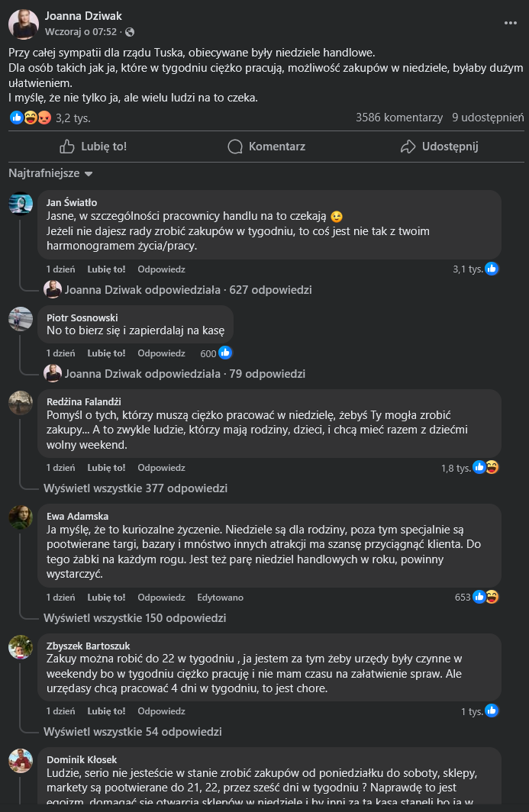
Task: Click reaction icons on Ewa Adamska's comment
Action: pyautogui.click(x=485, y=598)
